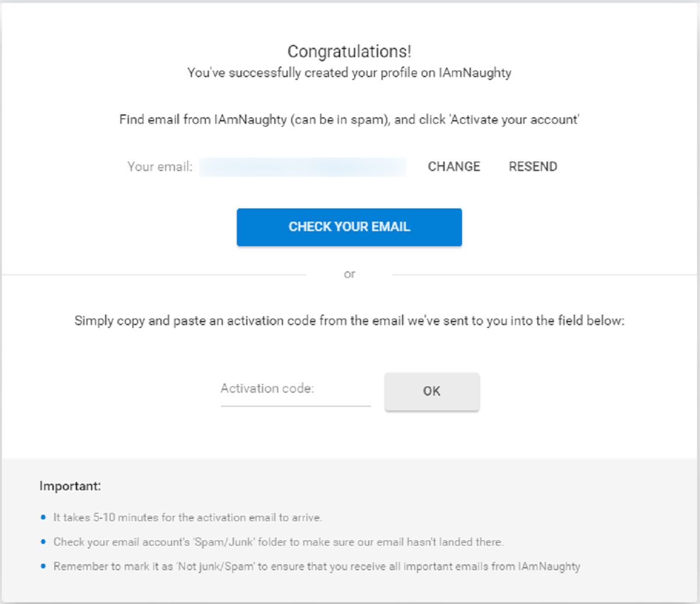Click the 'Your email:' label
This screenshot has height=604, width=700.
point(160,167)
